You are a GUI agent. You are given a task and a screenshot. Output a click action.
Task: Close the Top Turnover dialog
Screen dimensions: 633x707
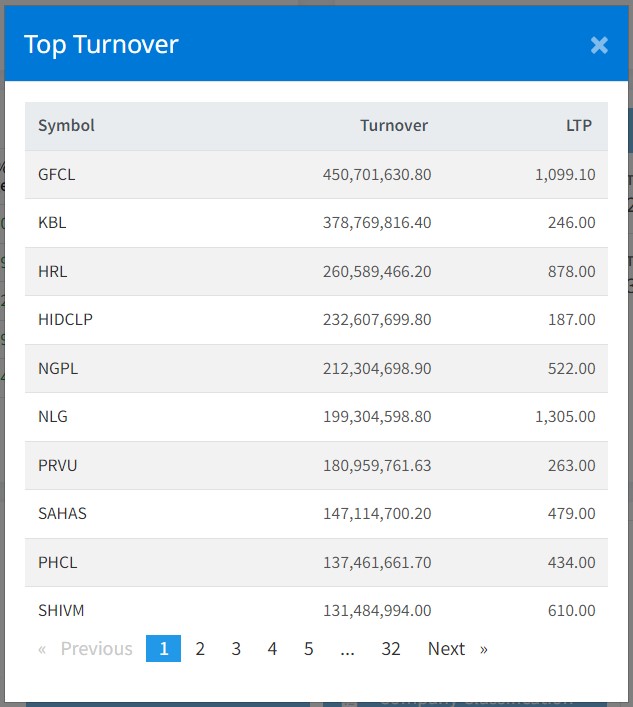pyautogui.click(x=599, y=45)
